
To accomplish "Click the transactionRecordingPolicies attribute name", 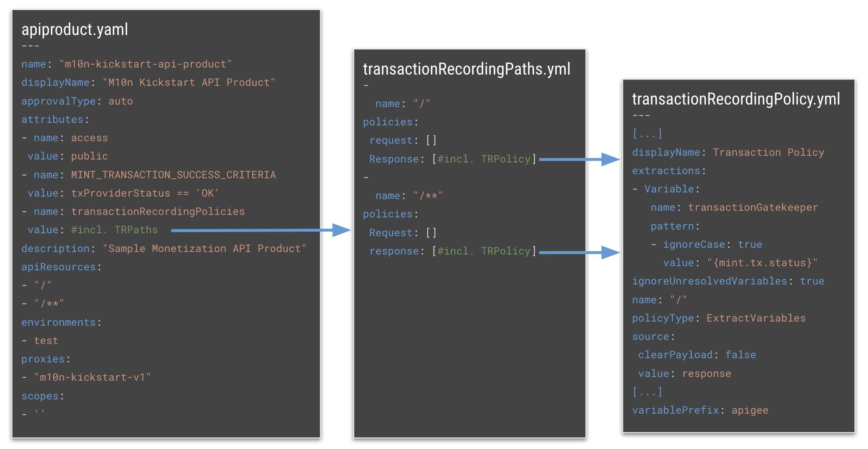I will (158, 212).
